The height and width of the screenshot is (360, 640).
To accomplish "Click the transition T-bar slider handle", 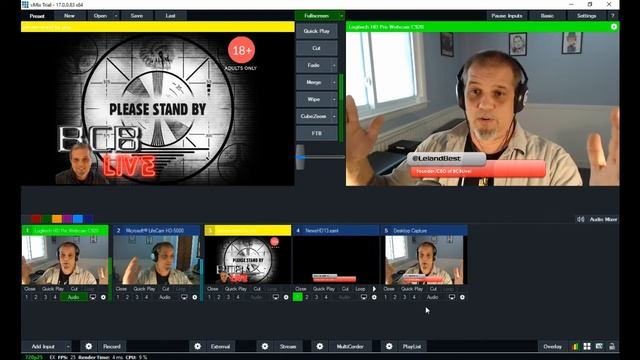I will [x=300, y=157].
